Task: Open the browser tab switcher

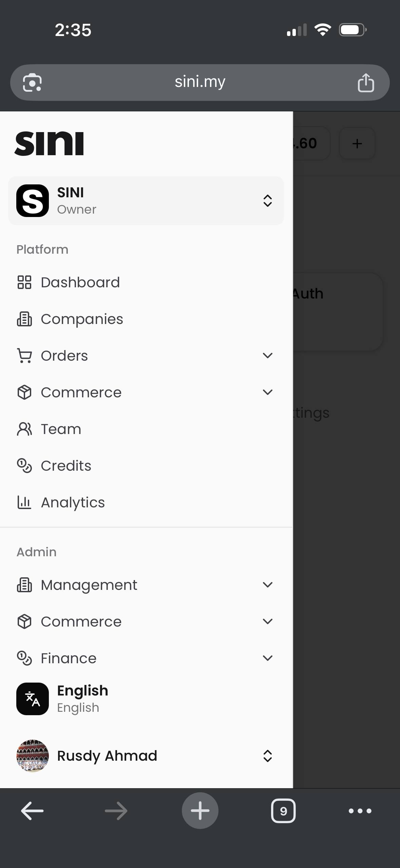Action: [283, 811]
